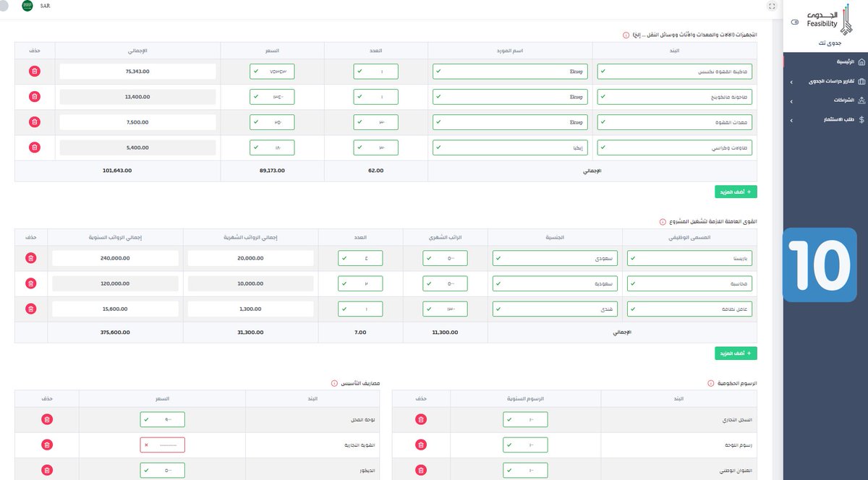Expand الشراكات submenu arrow
The width and height of the screenshot is (868, 480).
[x=791, y=100]
